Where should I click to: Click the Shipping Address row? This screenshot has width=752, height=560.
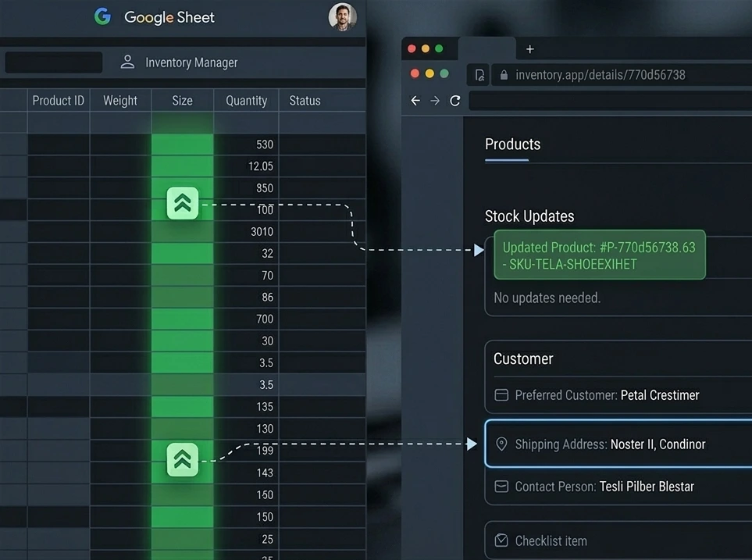click(617, 444)
